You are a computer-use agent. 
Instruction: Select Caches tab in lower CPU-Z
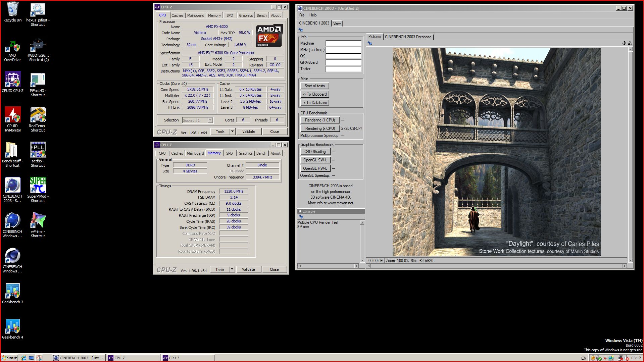(x=177, y=153)
